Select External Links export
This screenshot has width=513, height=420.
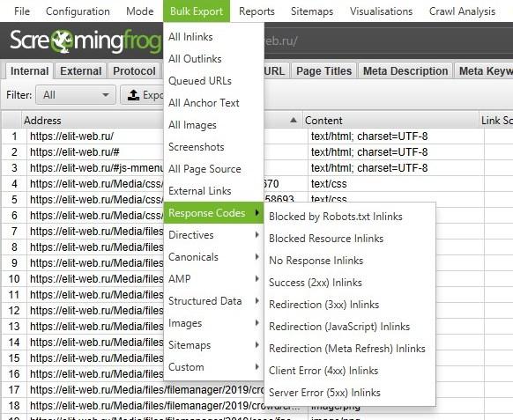point(213,191)
